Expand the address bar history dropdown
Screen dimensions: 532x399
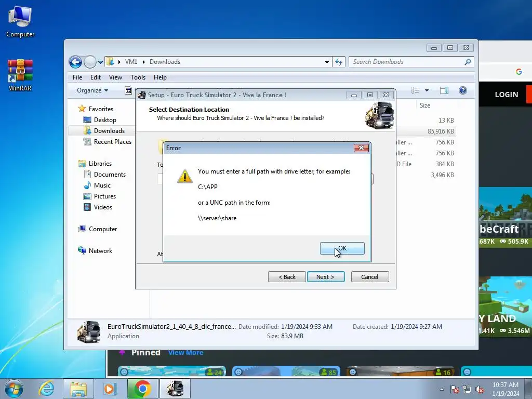click(x=327, y=62)
